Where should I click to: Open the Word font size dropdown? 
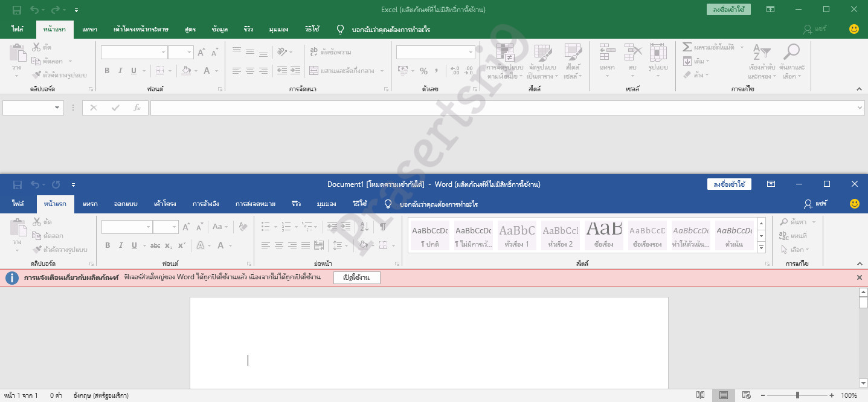tap(174, 227)
